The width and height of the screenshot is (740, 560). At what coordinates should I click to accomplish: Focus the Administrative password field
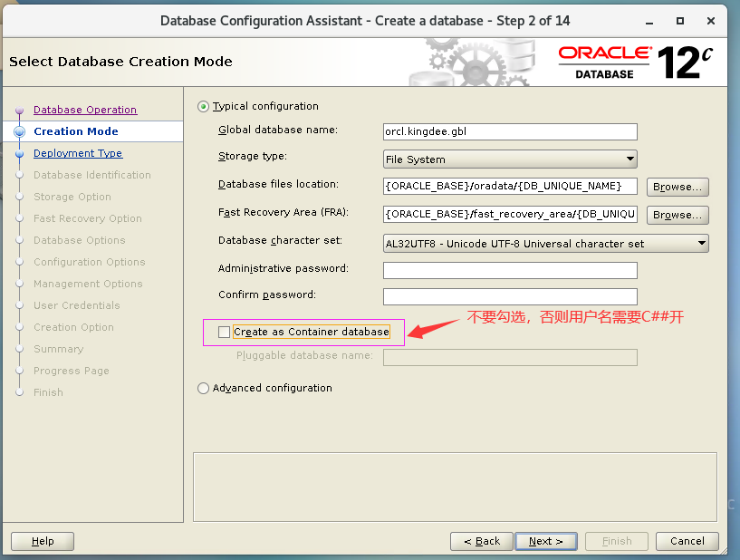coord(510,271)
